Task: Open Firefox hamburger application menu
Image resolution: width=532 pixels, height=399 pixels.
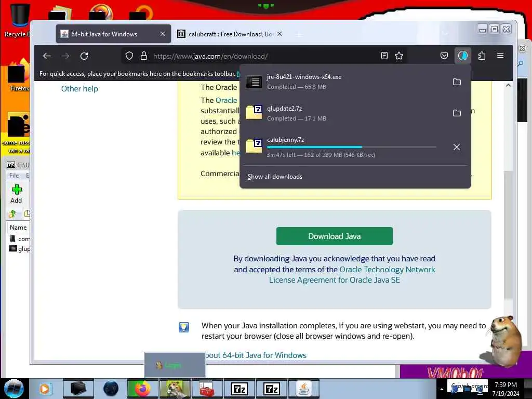Action: [x=500, y=56]
